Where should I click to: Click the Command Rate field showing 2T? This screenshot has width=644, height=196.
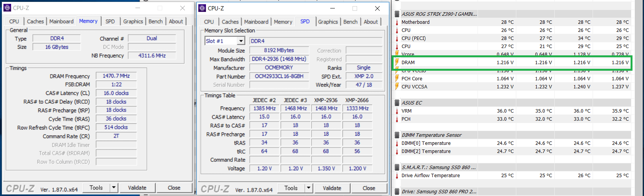pyautogui.click(x=116, y=136)
